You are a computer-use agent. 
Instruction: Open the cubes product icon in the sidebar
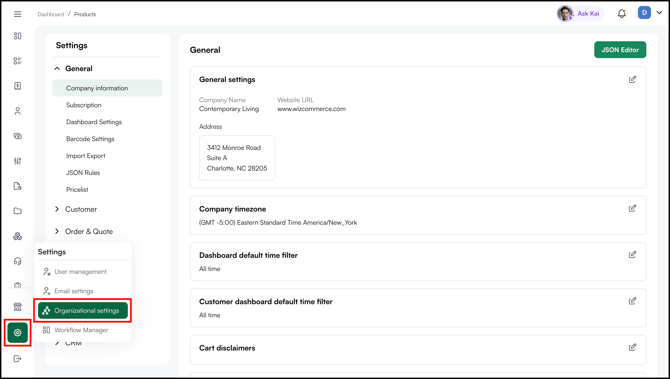18,236
